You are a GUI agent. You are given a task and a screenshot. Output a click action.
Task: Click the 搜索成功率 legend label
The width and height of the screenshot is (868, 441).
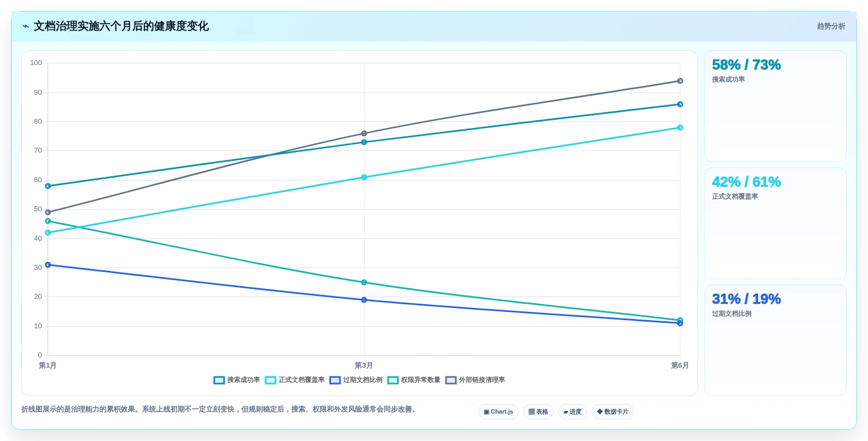(244, 380)
